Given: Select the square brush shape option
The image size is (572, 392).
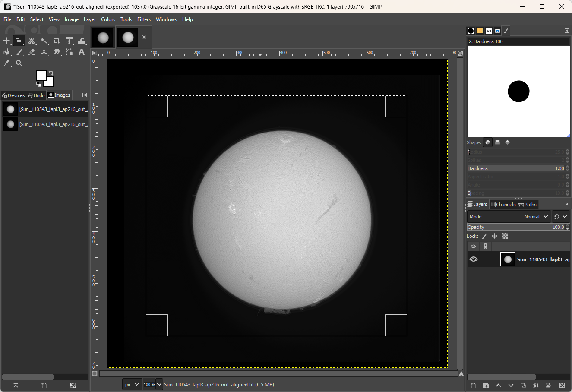Looking at the screenshot, I should 497,142.
